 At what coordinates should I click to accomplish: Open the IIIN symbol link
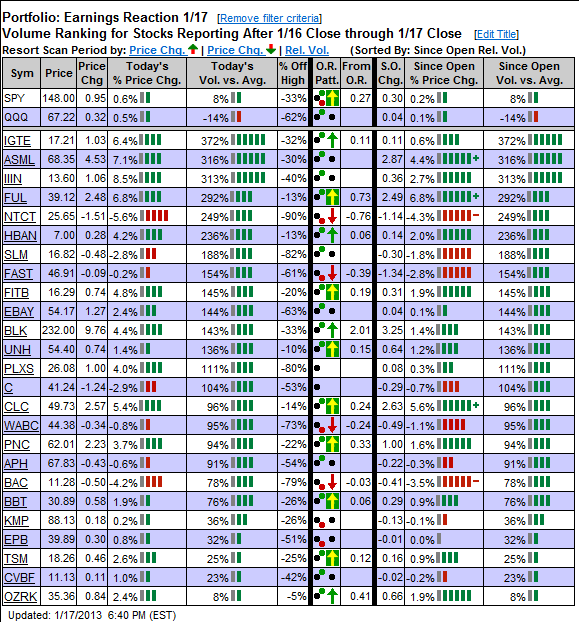(x=13, y=179)
